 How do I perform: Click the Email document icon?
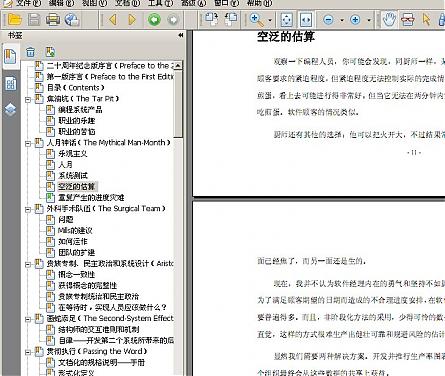[72, 20]
